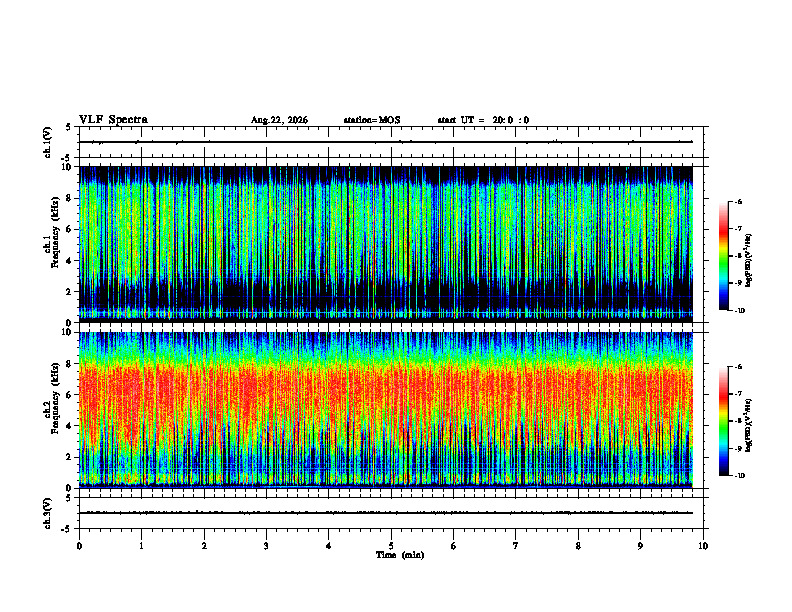Click time axis tick label "10"

point(703,546)
